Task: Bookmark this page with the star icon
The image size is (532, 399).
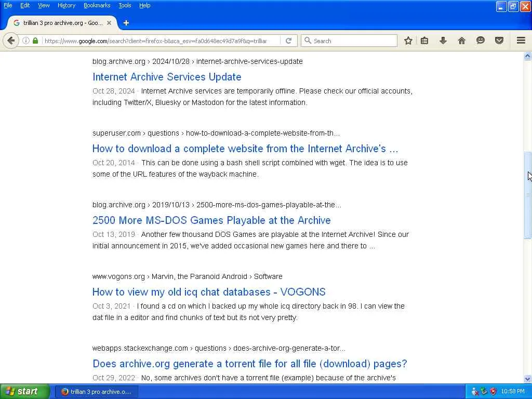Action: (408, 41)
